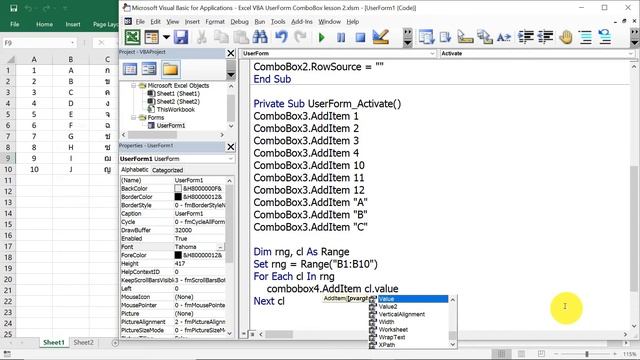The width and height of the screenshot is (640, 360).
Task: Save the VBA project with the floppy-disk icon
Action: click(181, 37)
